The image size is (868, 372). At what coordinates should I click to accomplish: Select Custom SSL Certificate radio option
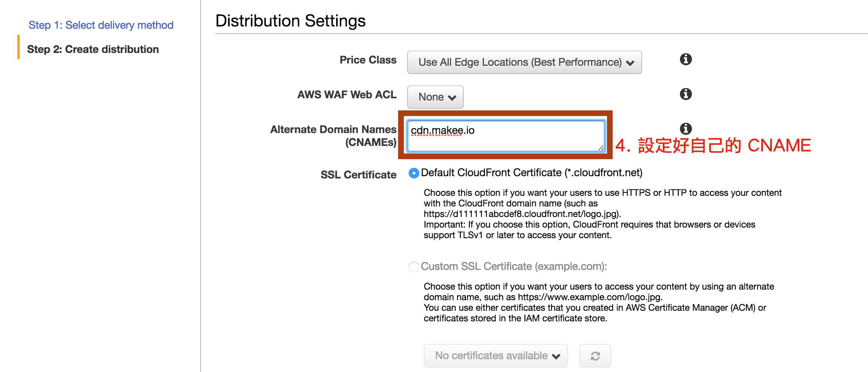(414, 267)
